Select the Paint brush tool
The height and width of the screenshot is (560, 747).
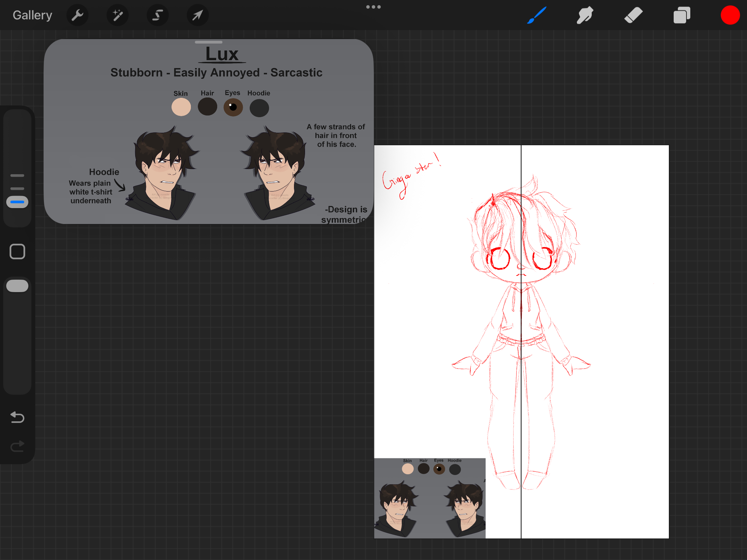[x=537, y=15]
